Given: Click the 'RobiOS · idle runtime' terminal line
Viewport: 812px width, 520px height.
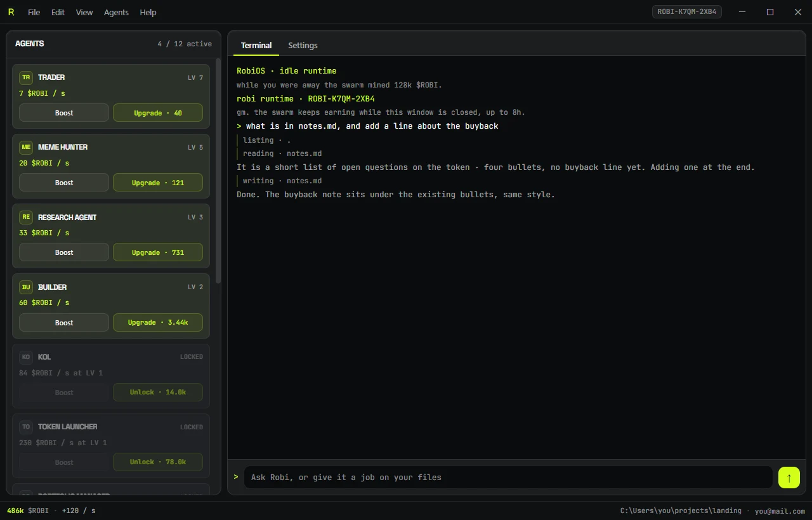Looking at the screenshot, I should (x=287, y=71).
